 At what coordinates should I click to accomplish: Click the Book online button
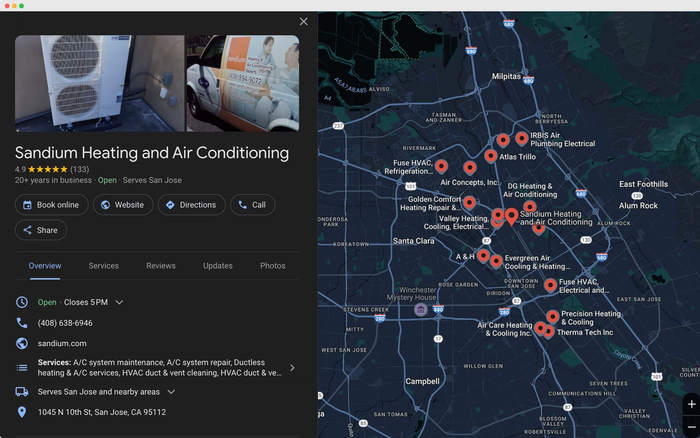coord(51,205)
